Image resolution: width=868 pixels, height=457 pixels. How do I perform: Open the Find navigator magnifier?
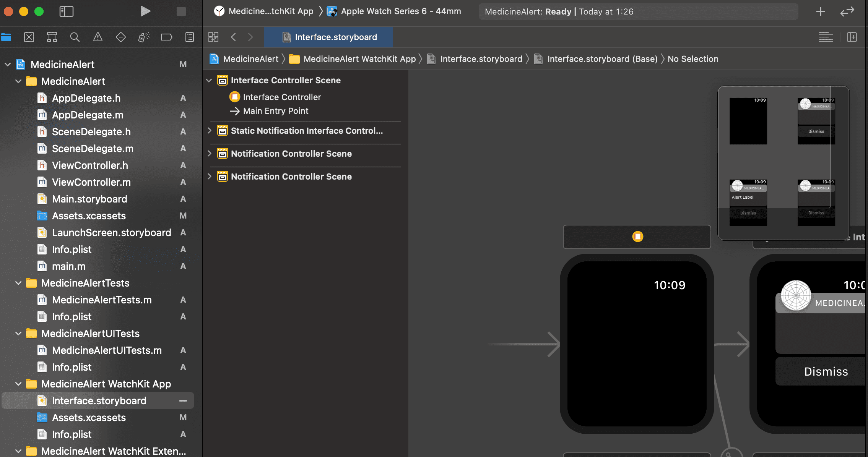(x=75, y=37)
